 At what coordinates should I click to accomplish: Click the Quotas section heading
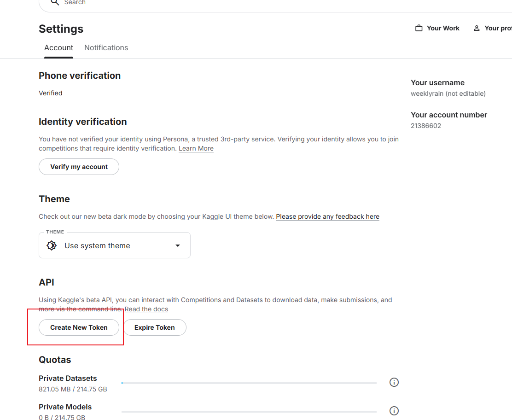click(55, 360)
